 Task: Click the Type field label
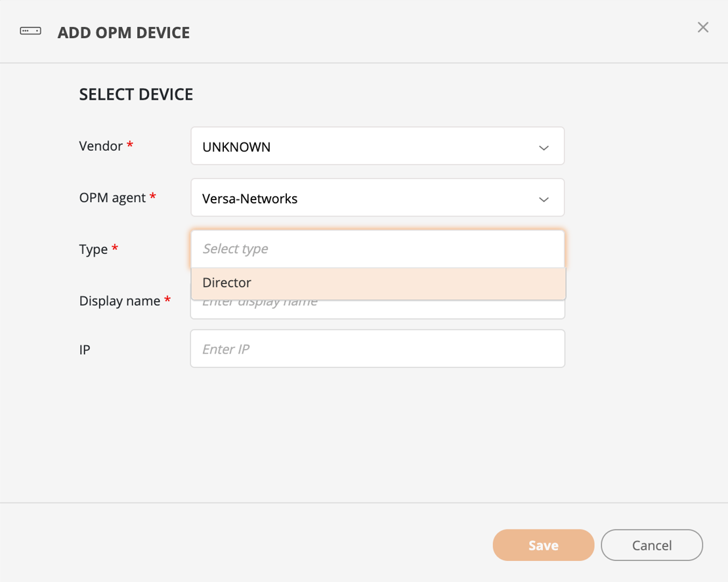[x=93, y=249]
